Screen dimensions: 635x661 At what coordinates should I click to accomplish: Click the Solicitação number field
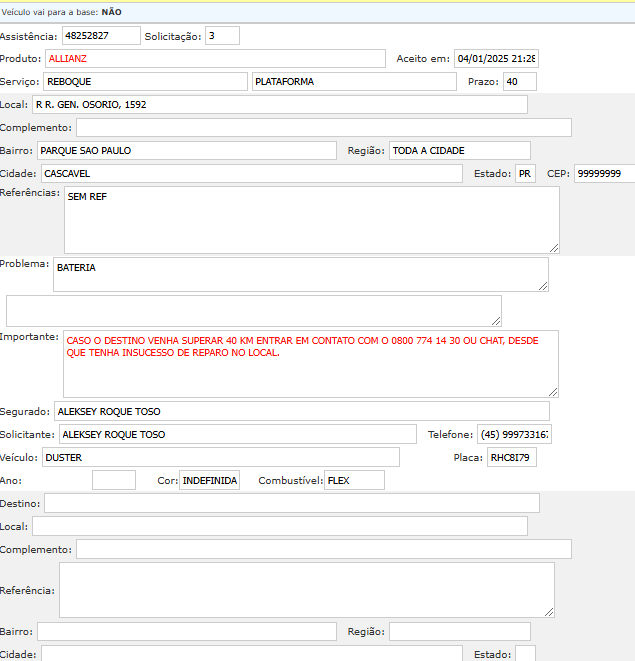pyautogui.click(x=222, y=35)
